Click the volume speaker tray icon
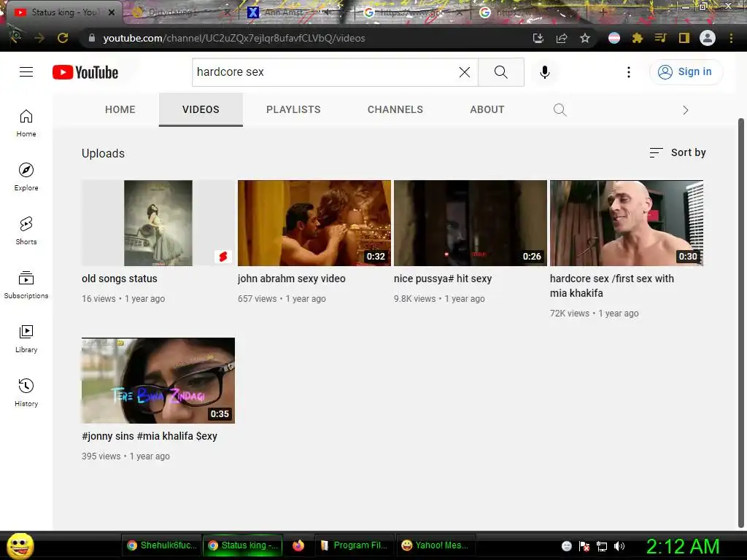The image size is (747, 560). pos(619,546)
